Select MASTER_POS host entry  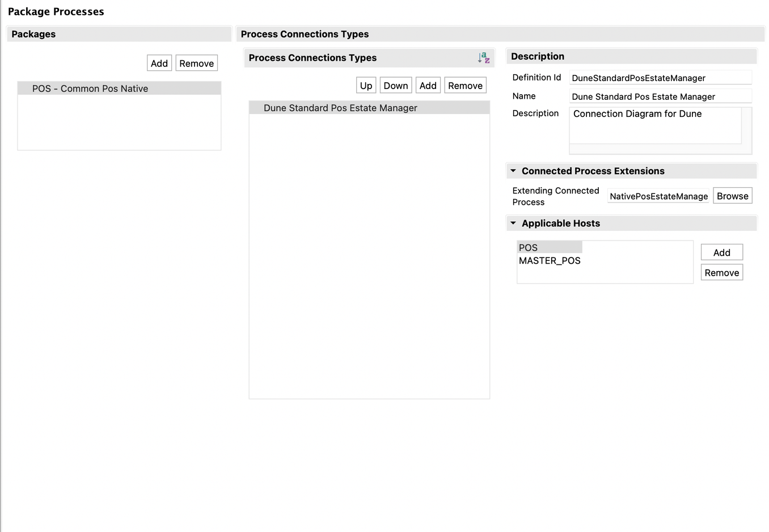tap(550, 260)
